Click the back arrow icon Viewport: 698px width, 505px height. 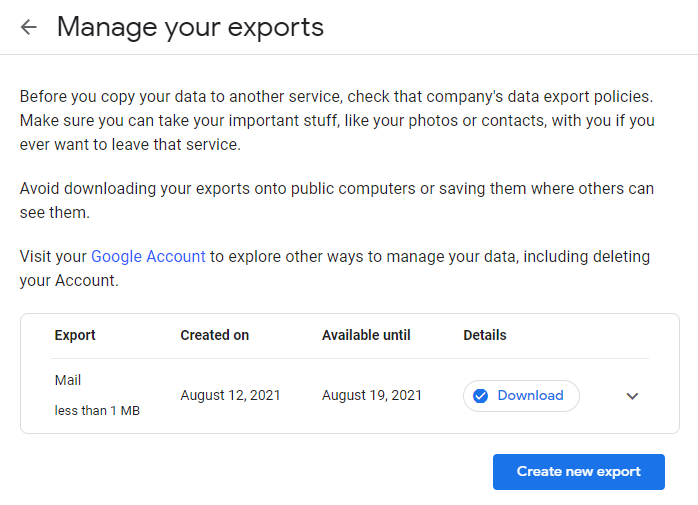28,27
